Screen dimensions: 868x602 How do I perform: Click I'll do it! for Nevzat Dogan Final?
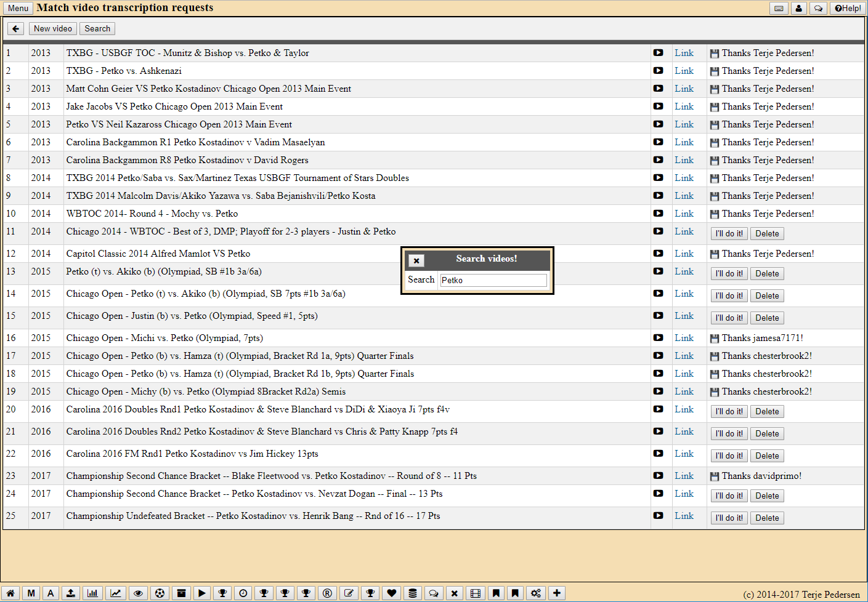click(x=729, y=496)
